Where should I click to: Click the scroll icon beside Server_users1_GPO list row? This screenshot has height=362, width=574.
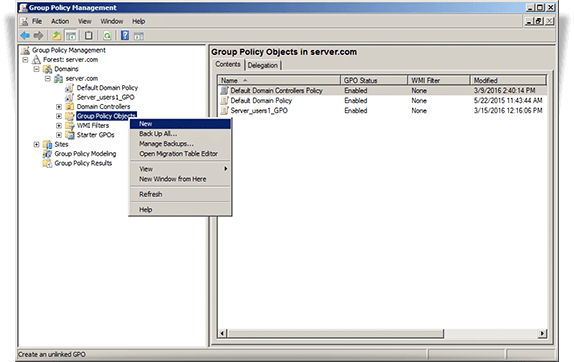pyautogui.click(x=224, y=110)
